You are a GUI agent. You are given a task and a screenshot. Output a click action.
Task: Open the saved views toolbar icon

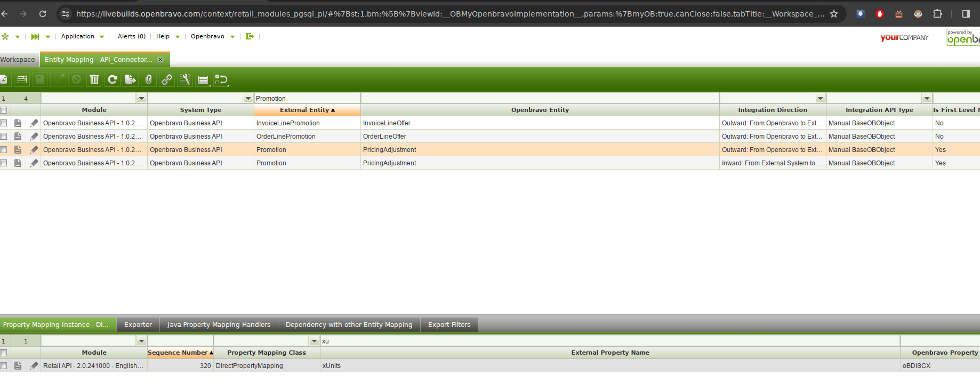point(203,79)
